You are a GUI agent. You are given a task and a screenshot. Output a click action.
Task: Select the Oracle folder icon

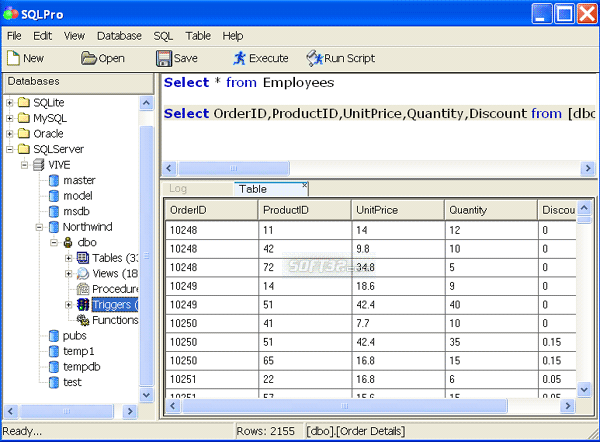tap(24, 133)
